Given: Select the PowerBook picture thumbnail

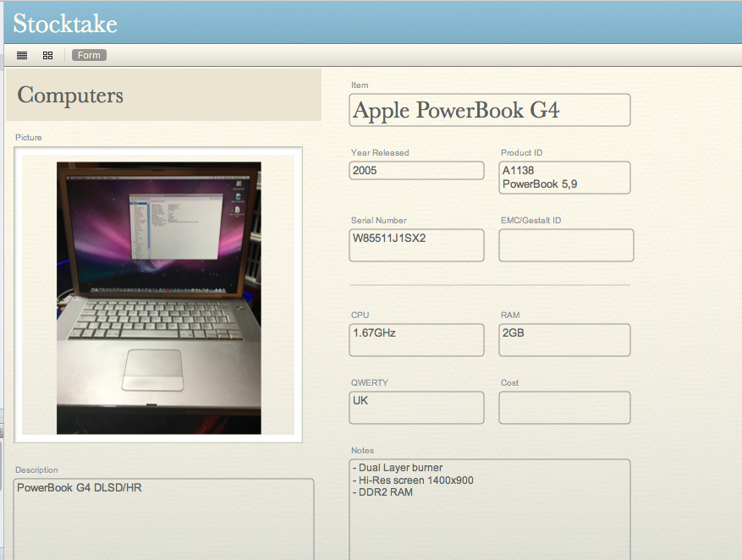Looking at the screenshot, I should 158,298.
